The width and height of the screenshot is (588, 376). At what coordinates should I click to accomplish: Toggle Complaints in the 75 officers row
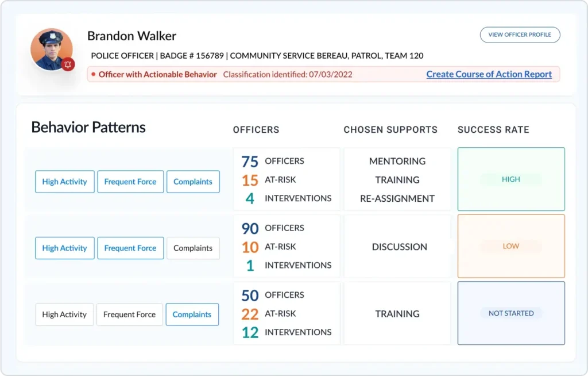point(193,182)
